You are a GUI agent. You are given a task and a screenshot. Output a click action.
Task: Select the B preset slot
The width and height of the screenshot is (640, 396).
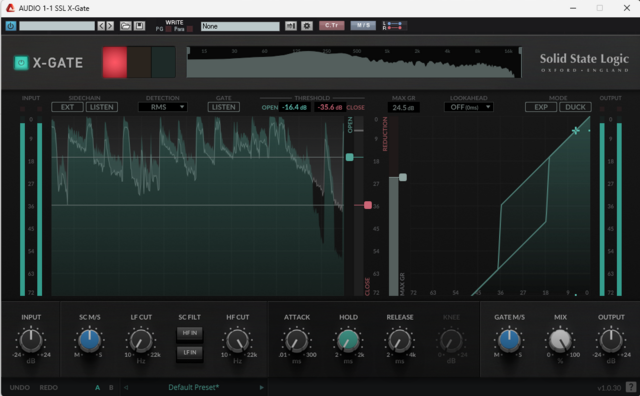pos(111,387)
